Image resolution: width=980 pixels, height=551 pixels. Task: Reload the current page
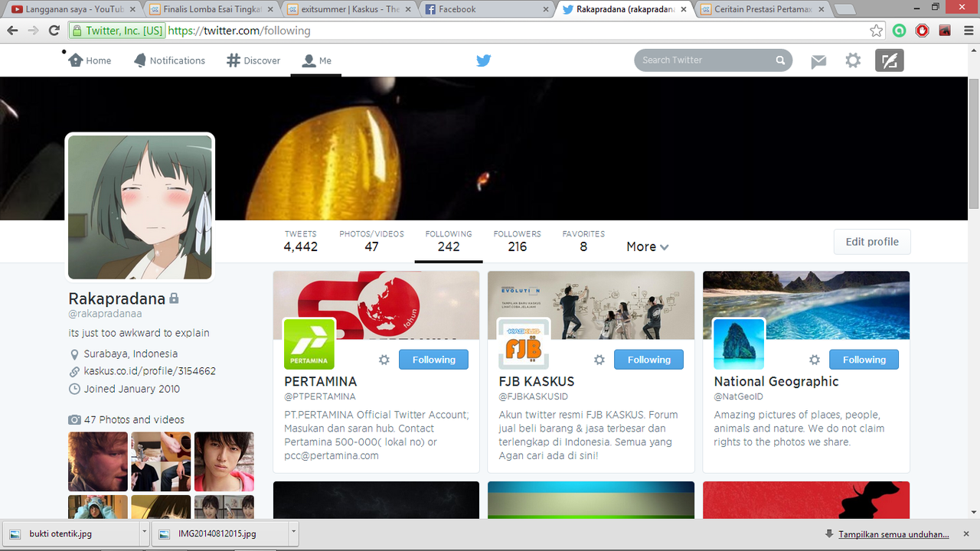(54, 31)
